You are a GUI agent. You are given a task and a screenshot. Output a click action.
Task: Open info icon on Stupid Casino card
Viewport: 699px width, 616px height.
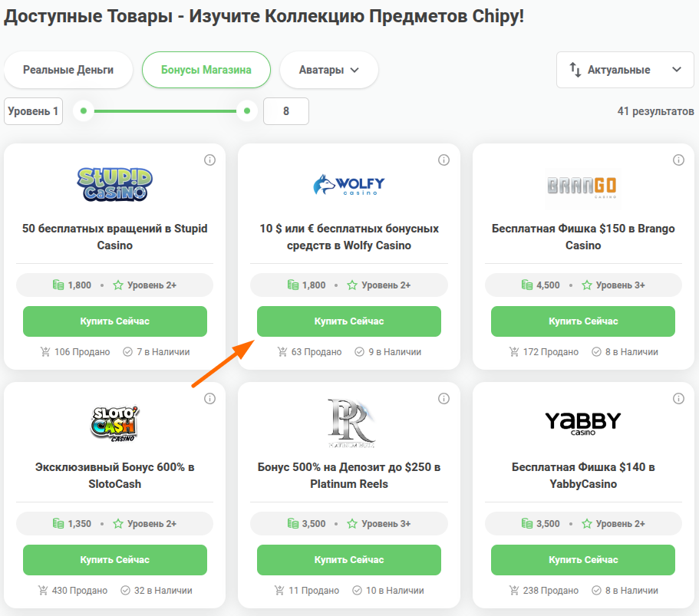click(x=209, y=160)
